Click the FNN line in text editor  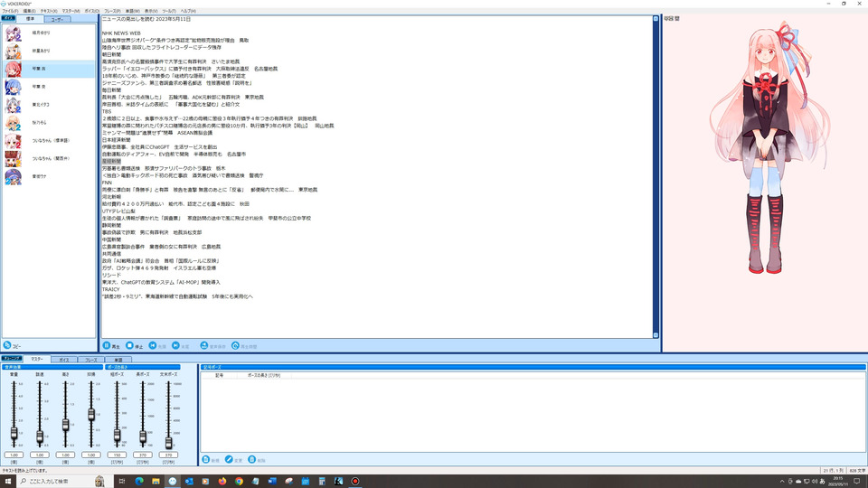click(107, 183)
